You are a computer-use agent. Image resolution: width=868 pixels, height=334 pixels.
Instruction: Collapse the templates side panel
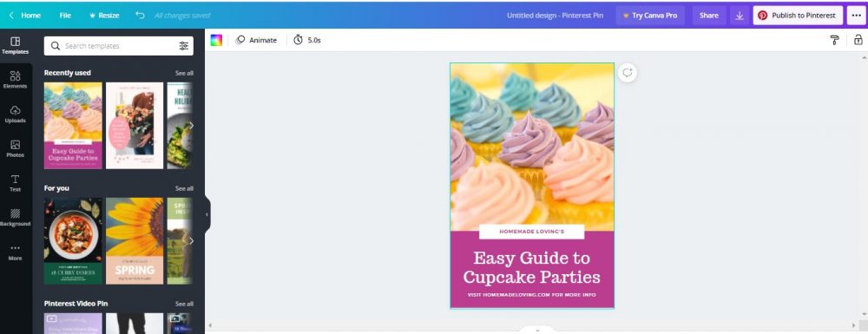pyautogui.click(x=207, y=214)
